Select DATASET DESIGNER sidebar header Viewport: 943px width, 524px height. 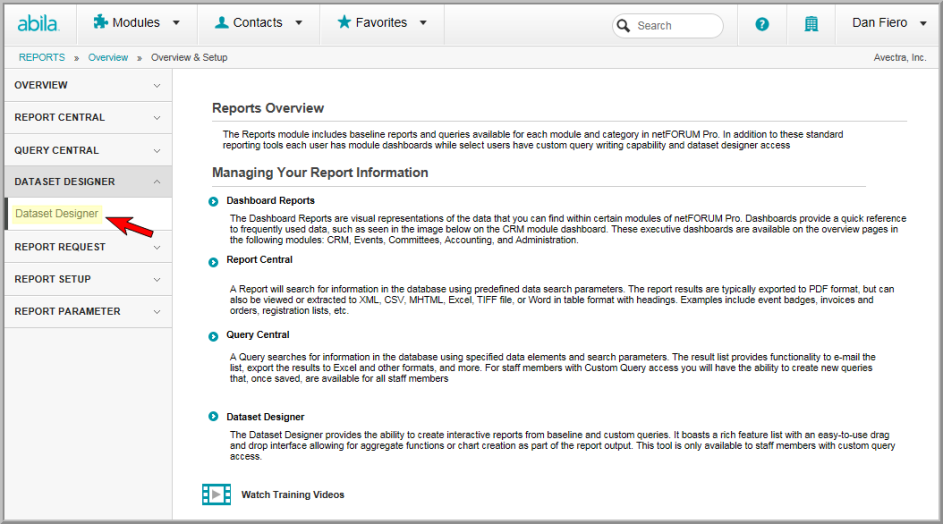pos(88,182)
